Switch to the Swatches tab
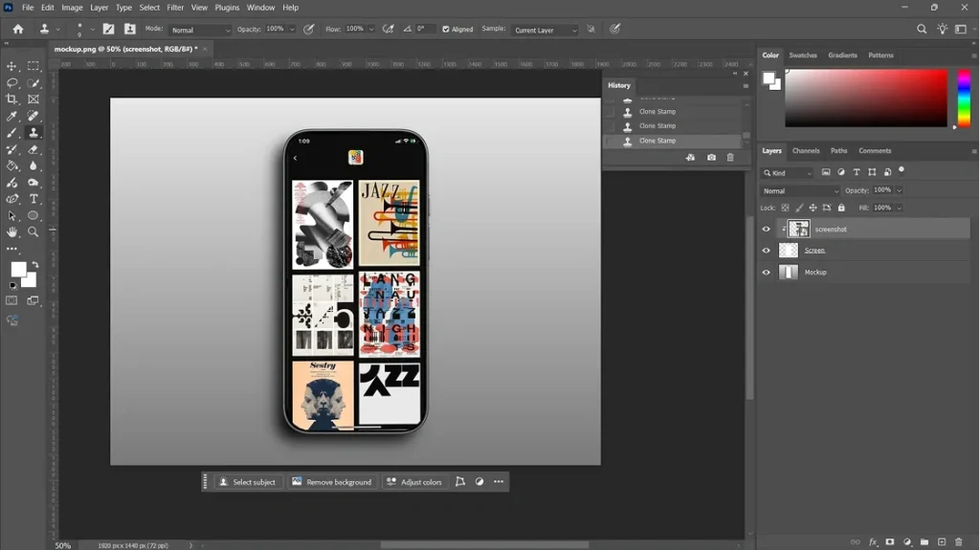The width and height of the screenshot is (980, 550). 803,55
